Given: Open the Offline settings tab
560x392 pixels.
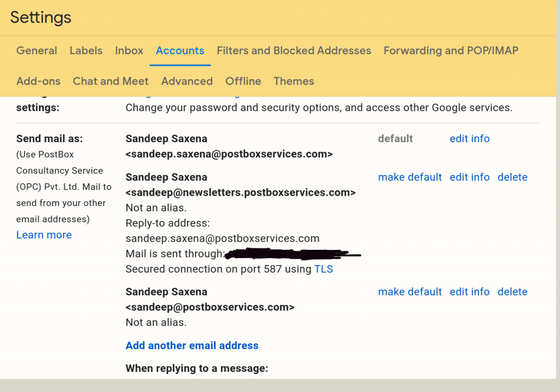Looking at the screenshot, I should coord(243,81).
